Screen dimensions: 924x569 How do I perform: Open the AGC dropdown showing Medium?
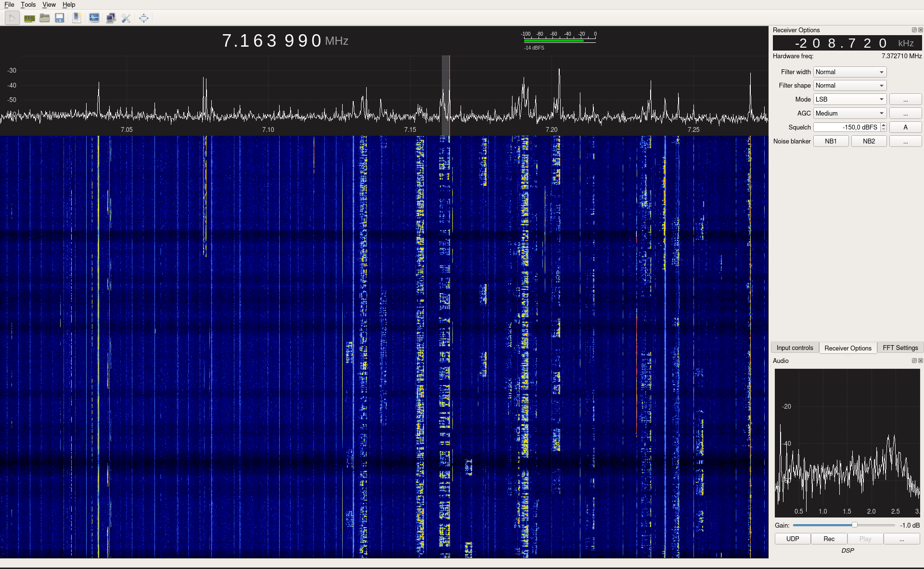click(x=850, y=113)
